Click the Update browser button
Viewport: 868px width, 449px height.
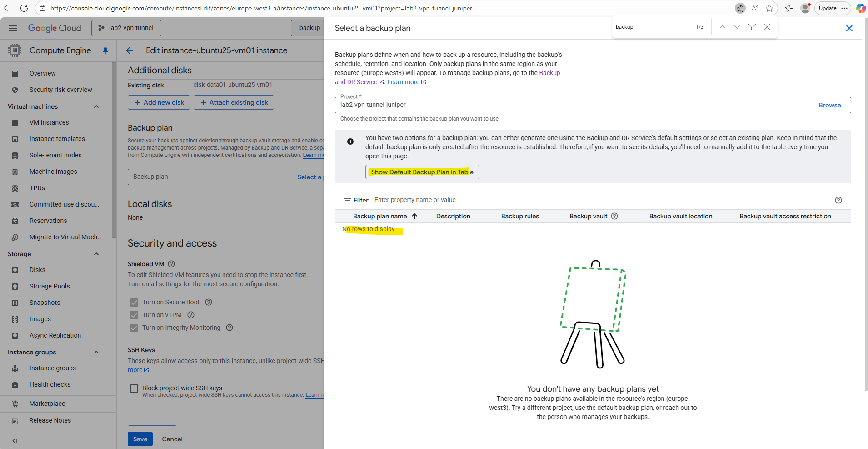(x=828, y=8)
